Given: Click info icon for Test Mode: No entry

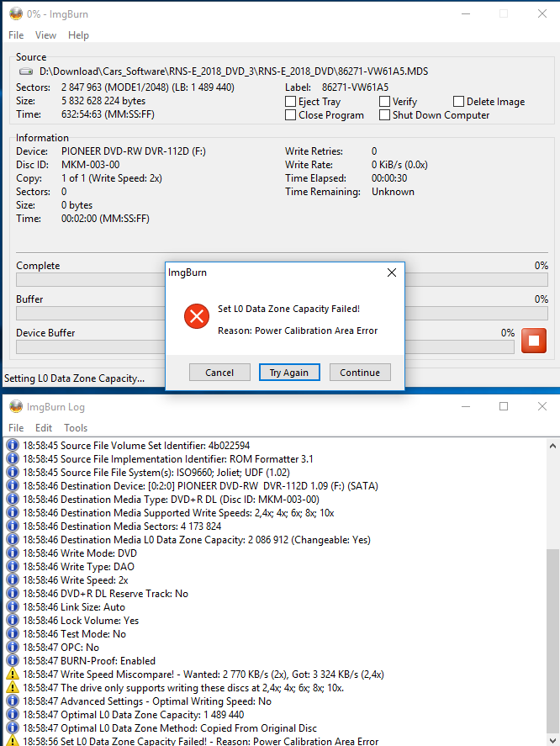Looking at the screenshot, I should pyautogui.click(x=13, y=633).
